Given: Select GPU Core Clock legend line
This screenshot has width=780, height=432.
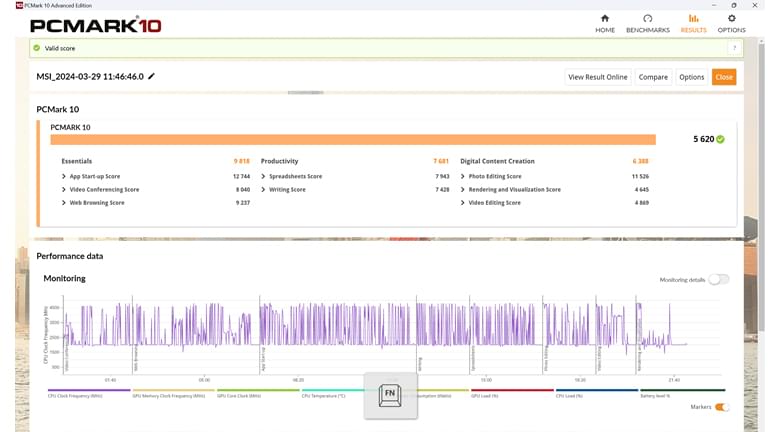Looking at the screenshot, I should coord(258,390).
